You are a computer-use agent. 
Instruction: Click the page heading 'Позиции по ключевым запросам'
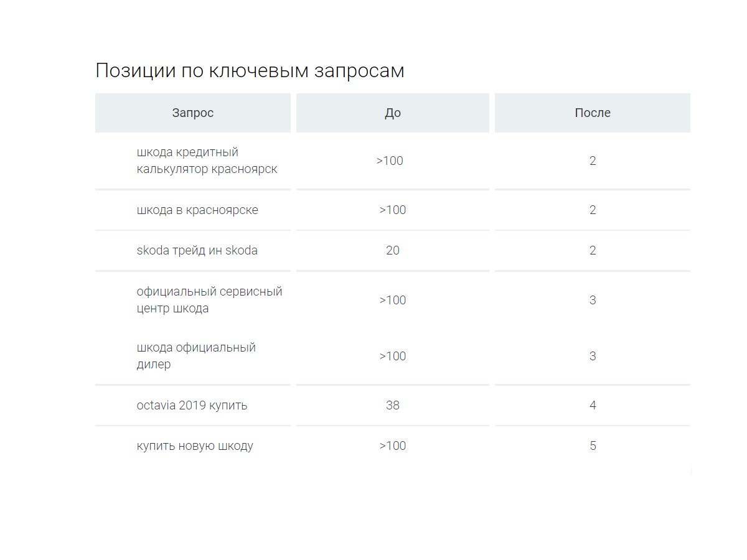(250, 71)
